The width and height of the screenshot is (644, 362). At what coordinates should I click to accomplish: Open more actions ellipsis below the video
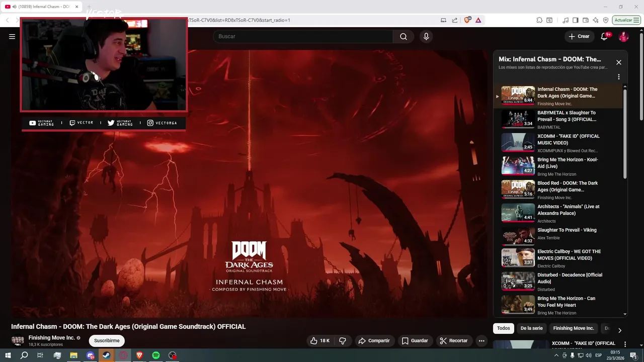(x=481, y=340)
